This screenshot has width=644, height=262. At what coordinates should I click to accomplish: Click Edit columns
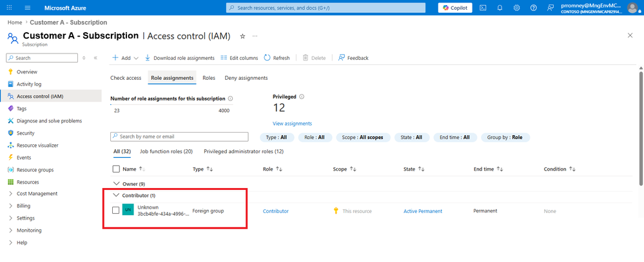coord(239,58)
